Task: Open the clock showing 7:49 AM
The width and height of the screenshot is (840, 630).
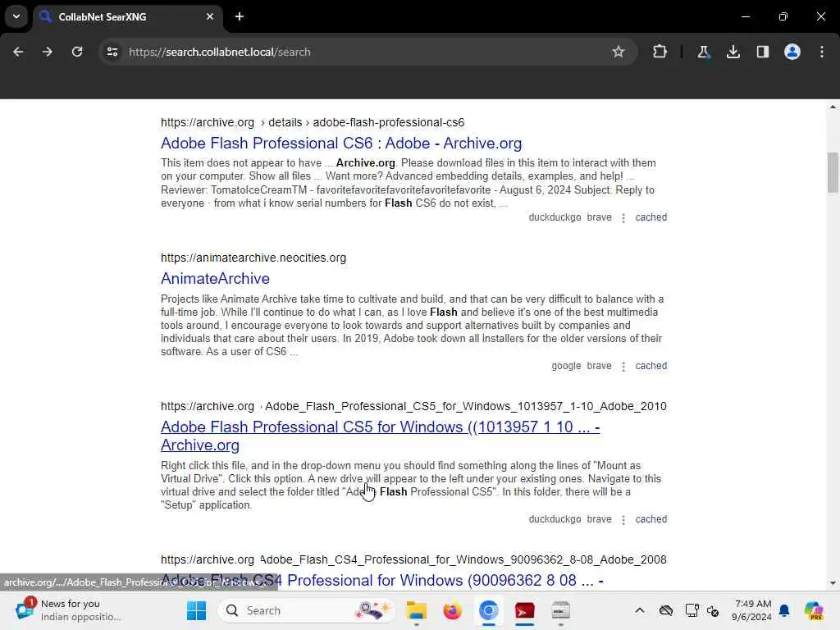Action: [752, 610]
